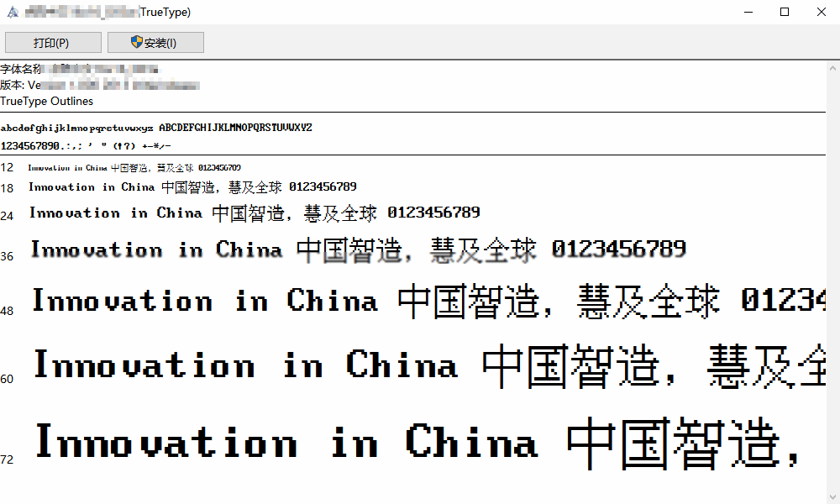Click the size label '60'

[7, 379]
